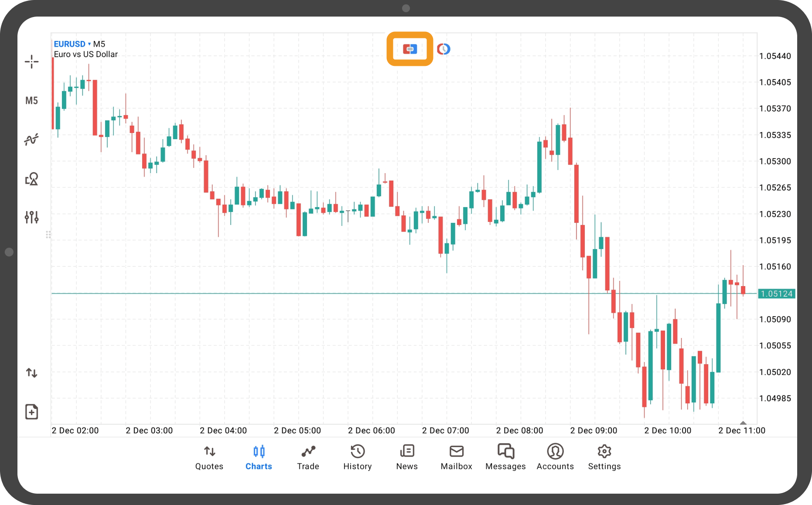Viewport: 812px width, 505px height.
Task: Click the 2 Dec 11:00 time label
Action: tap(742, 430)
